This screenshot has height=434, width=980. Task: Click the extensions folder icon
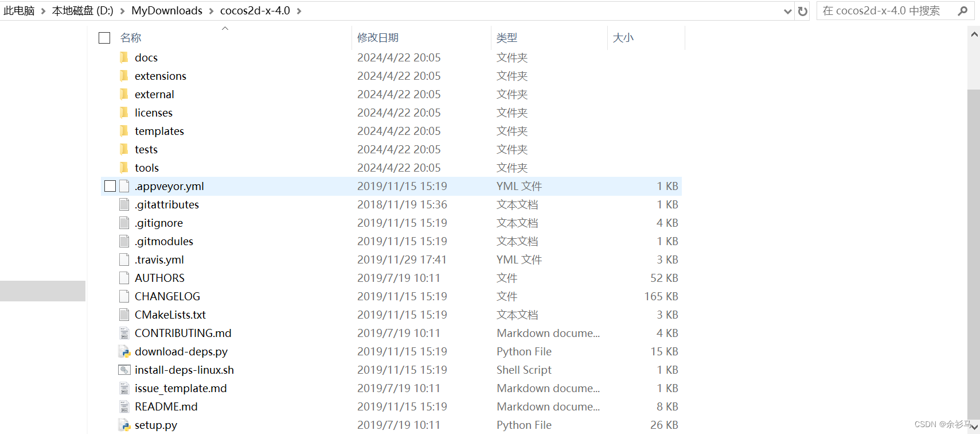124,76
